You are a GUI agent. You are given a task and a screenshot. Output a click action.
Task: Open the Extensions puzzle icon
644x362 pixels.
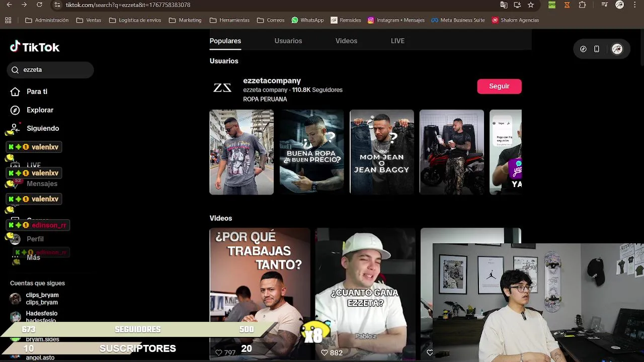582,5
